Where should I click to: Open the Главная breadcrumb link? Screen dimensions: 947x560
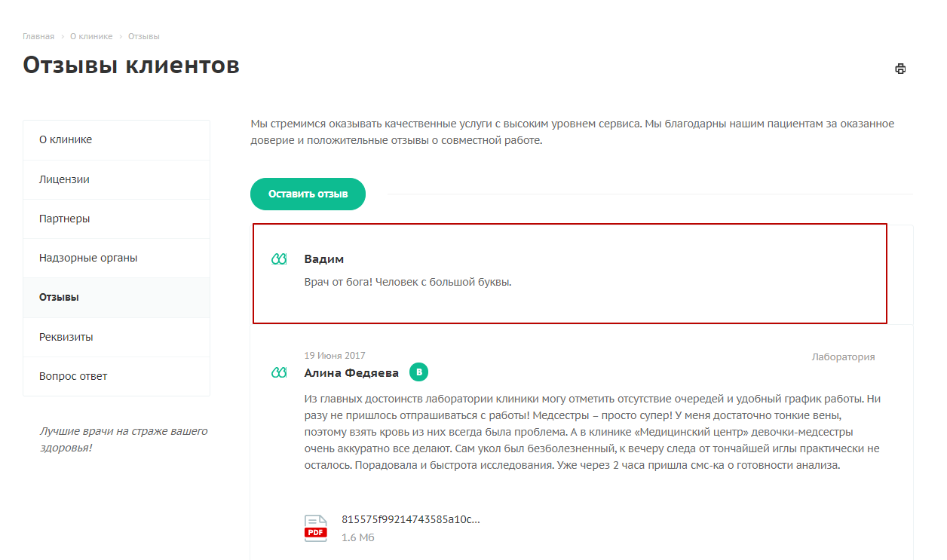tap(38, 36)
